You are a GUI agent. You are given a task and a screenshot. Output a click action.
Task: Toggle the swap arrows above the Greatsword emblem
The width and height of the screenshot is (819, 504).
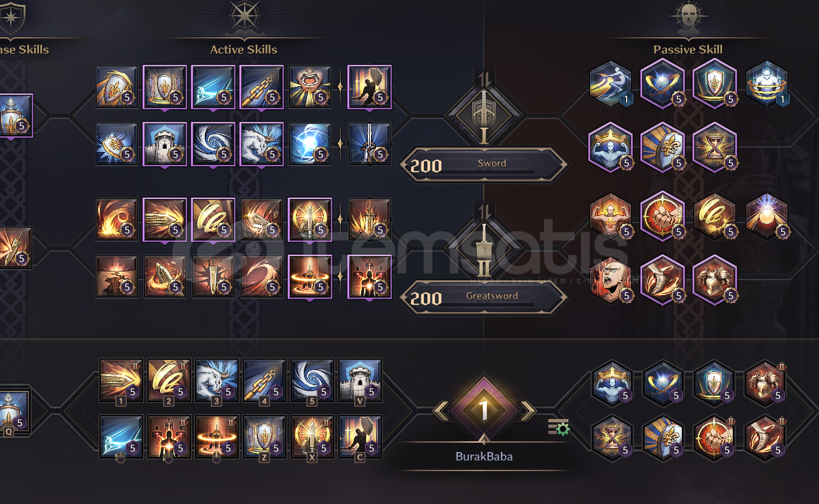pyautogui.click(x=484, y=212)
